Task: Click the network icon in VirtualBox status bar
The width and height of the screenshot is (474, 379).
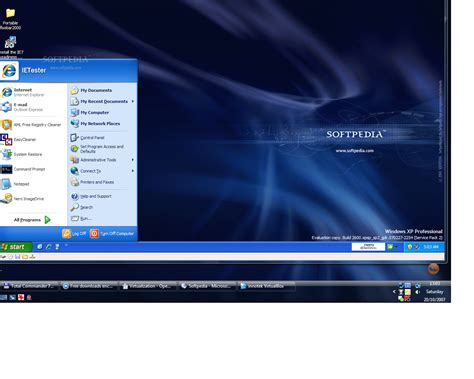Action: [32, 257]
